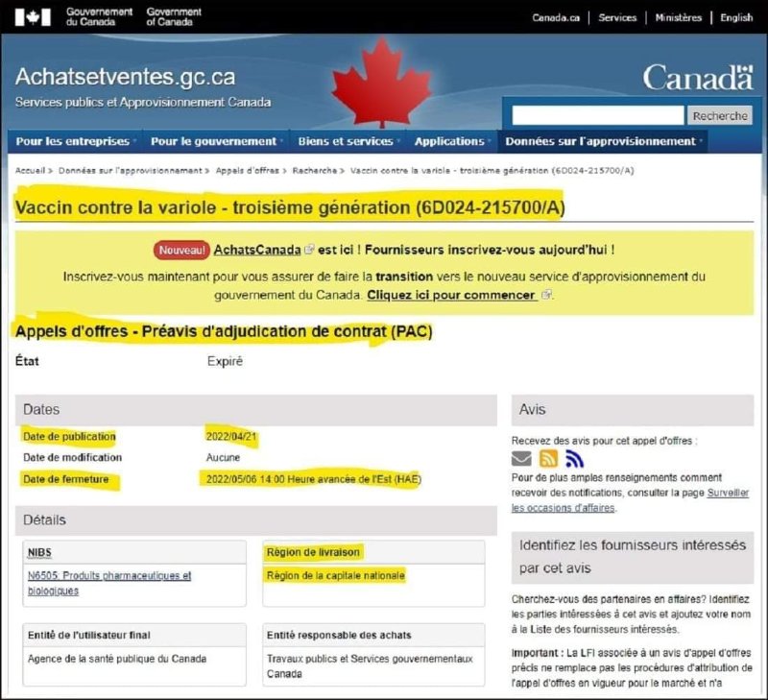The image size is (768, 700).
Task: Click Agence de la santé publique du Canada
Action: coord(117,659)
